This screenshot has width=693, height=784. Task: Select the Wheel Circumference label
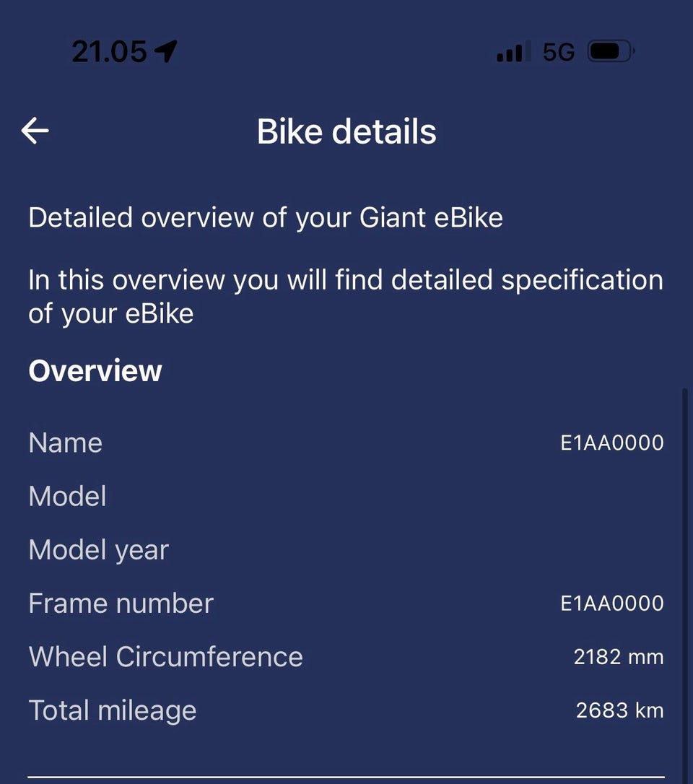(165, 657)
